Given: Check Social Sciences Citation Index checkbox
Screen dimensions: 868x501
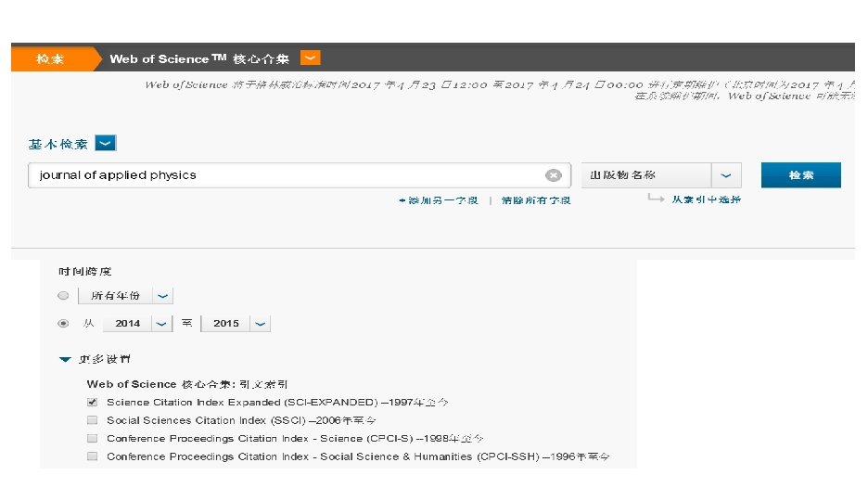Looking at the screenshot, I should click(93, 420).
